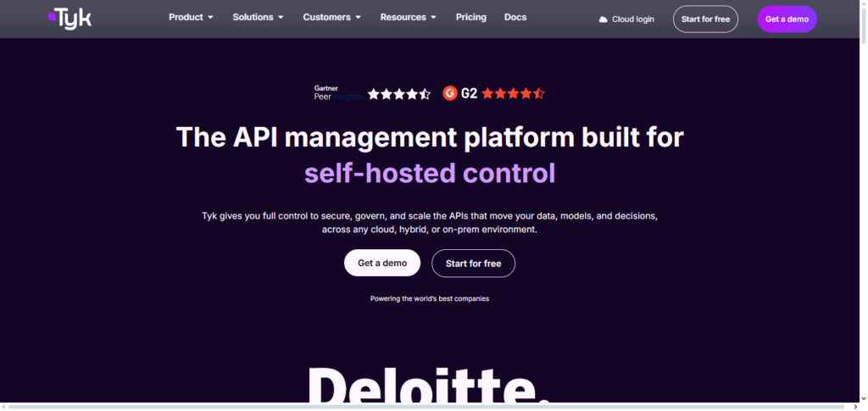
Task: Click the Tyk logo in the header
Action: (70, 18)
